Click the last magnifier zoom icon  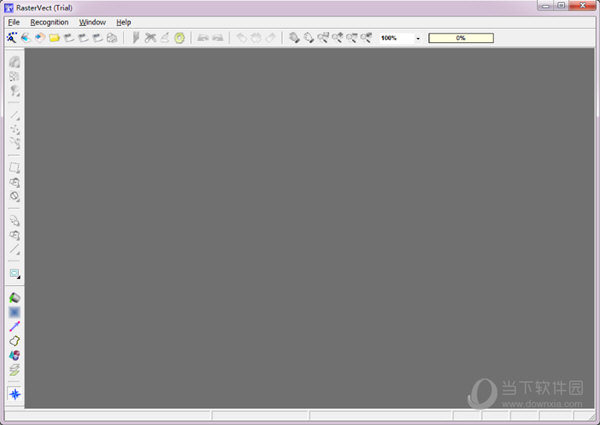366,37
